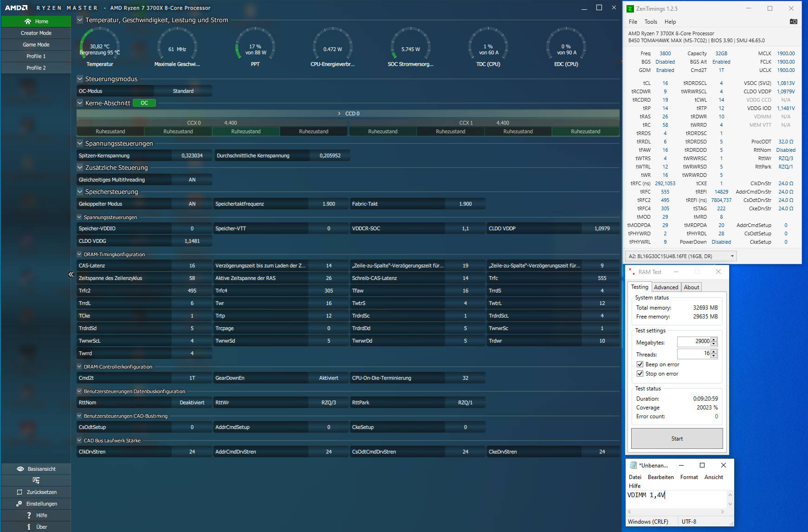Collapse the Zusätzliche Steuerung section
The height and width of the screenshot is (532, 808).
click(80, 168)
